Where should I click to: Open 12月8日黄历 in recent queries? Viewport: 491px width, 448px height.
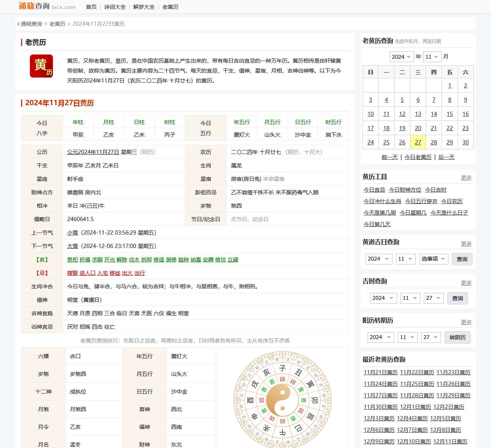click(x=445, y=430)
